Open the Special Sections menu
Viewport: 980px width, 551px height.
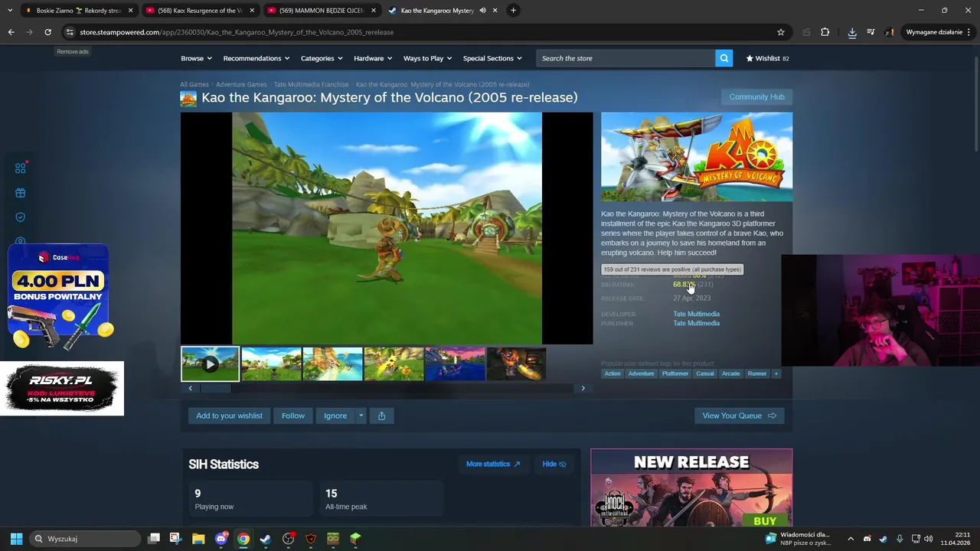pyautogui.click(x=492, y=58)
